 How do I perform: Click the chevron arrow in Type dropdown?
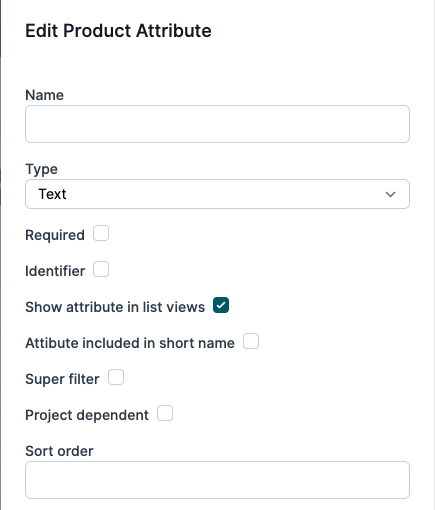tap(390, 194)
